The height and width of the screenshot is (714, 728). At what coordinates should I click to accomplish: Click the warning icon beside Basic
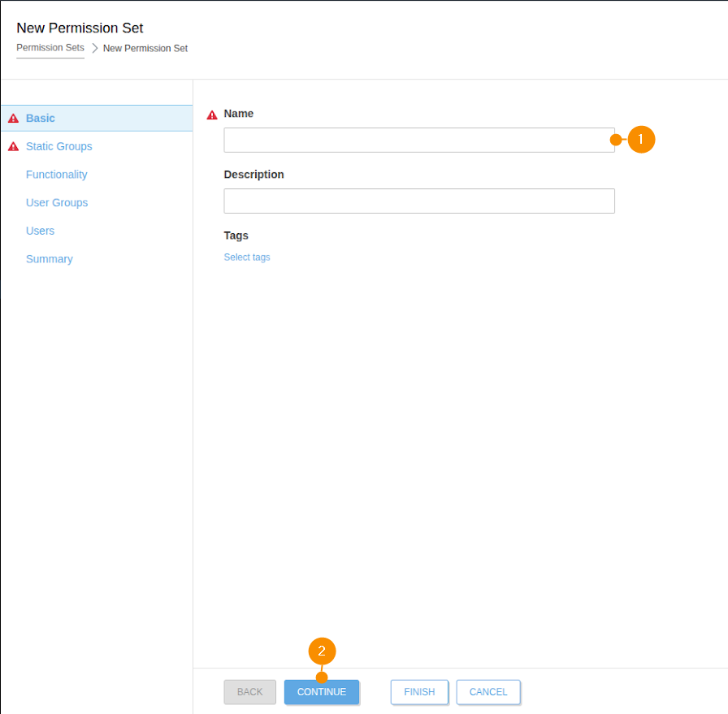(x=13, y=119)
